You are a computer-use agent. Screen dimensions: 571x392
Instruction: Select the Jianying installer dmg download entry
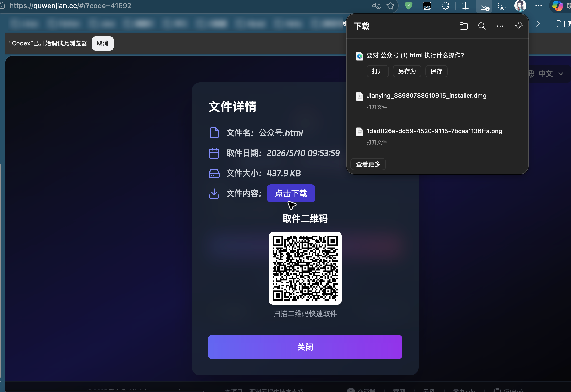pos(437,101)
